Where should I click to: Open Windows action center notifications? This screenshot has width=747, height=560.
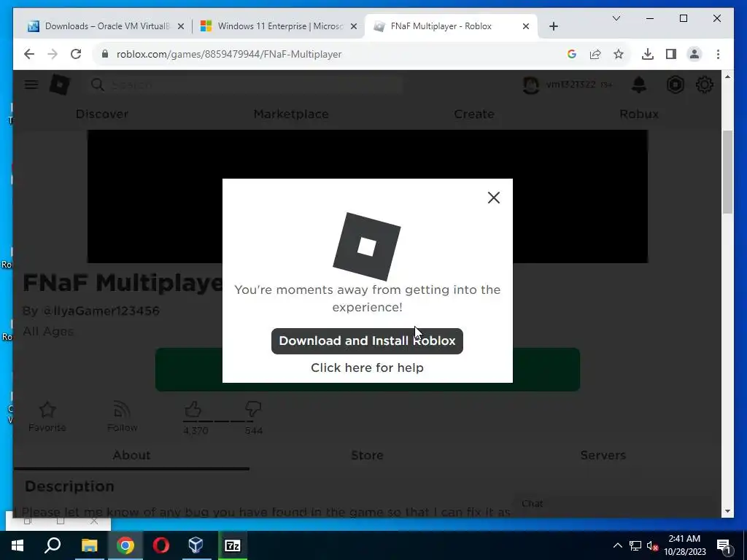[724, 545]
